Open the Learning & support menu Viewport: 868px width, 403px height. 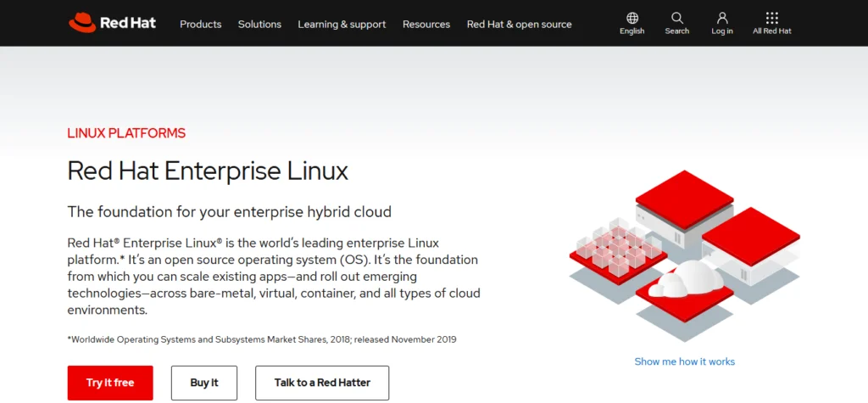[x=342, y=25]
